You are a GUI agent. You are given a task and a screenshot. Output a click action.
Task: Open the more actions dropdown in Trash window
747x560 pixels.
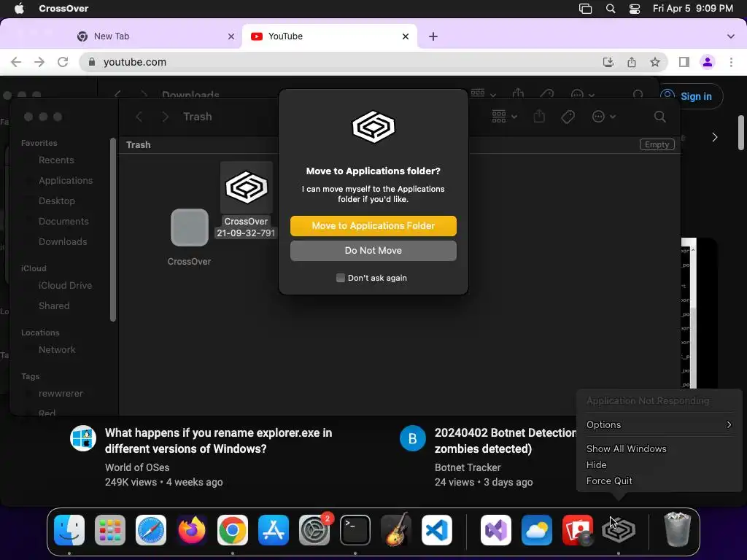603,117
